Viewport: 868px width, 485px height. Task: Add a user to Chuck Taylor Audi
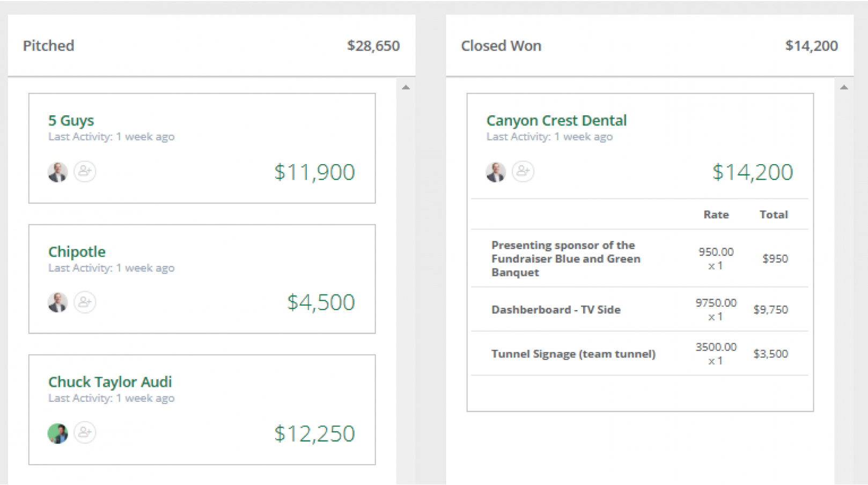coord(85,432)
